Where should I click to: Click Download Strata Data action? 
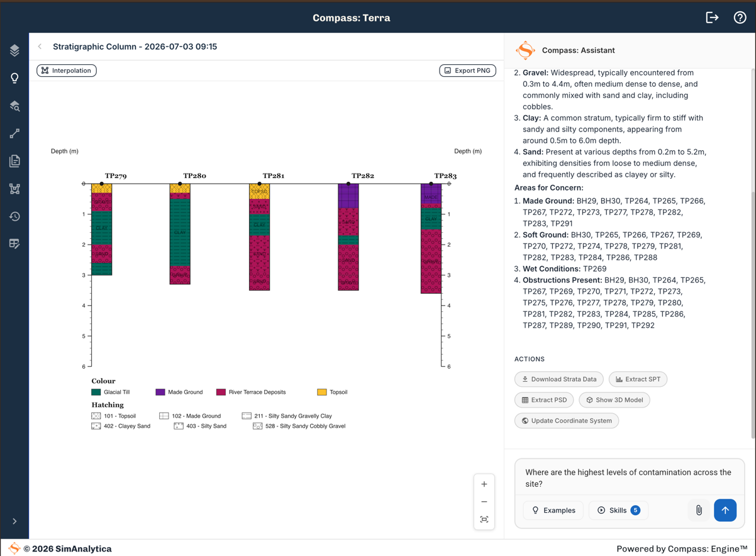pos(559,379)
